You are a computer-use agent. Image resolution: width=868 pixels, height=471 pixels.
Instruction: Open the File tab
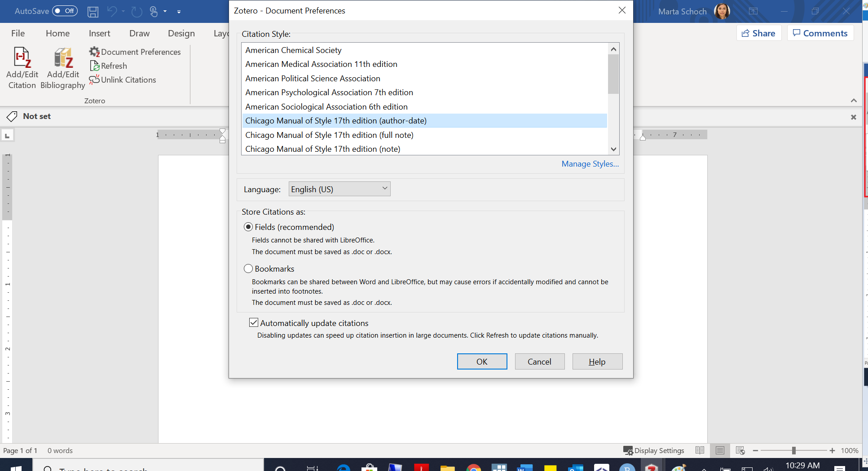[x=18, y=33]
